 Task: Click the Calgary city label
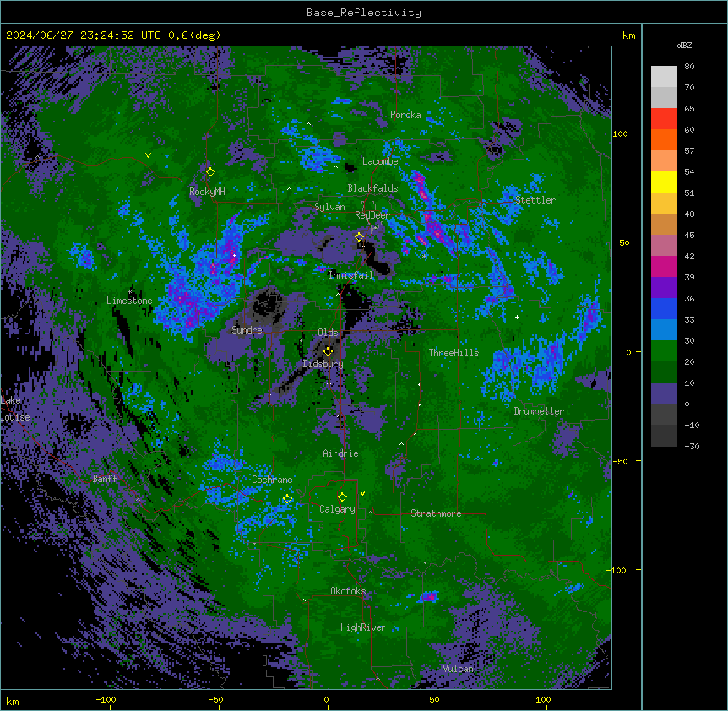(337, 509)
